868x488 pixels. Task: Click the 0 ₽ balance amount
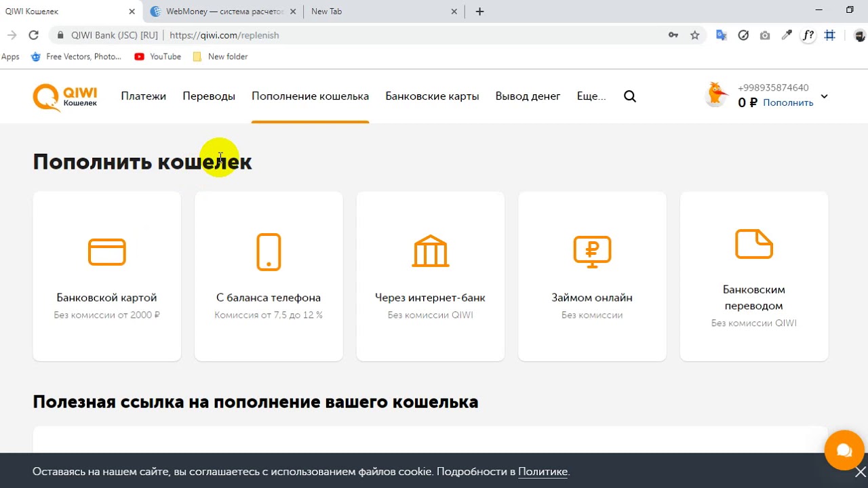[x=747, y=103]
